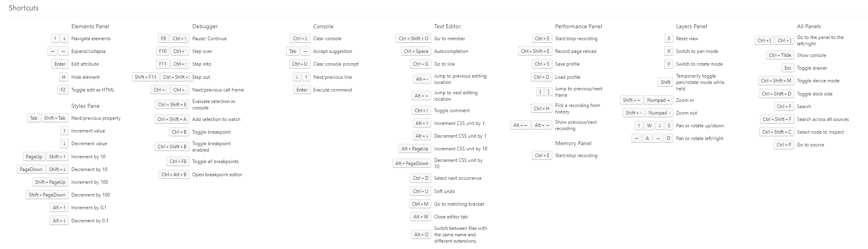Viewport: 868px width, 249px height.
Task: Click the F8 key in Debugger section
Action: [163, 39]
